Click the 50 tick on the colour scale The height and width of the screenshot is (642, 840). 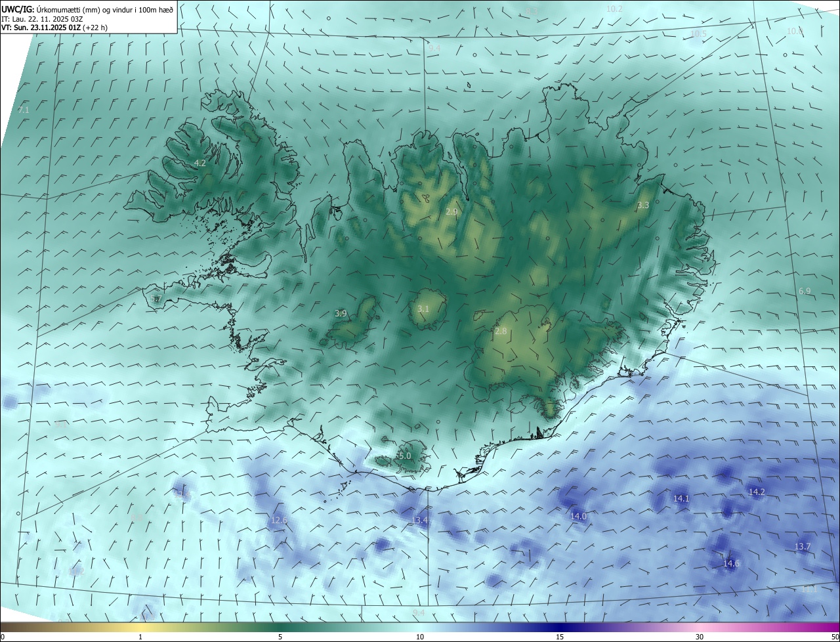pyautogui.click(x=835, y=637)
